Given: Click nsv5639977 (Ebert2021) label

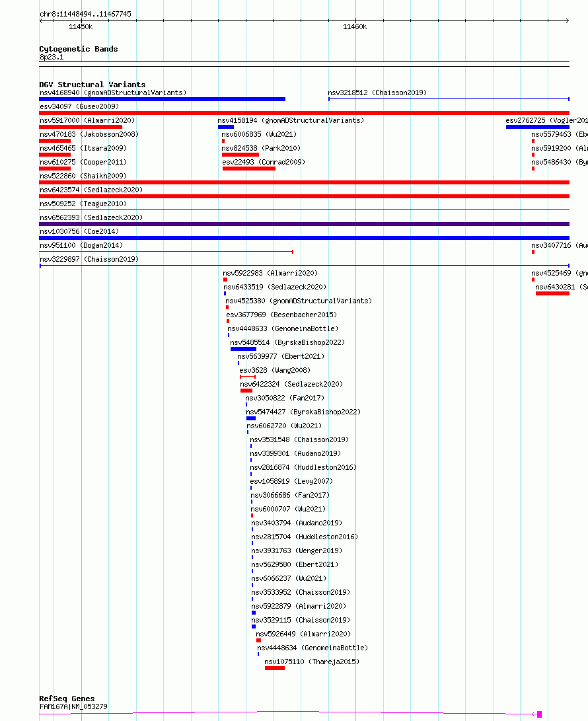Looking at the screenshot, I should coord(281,356).
